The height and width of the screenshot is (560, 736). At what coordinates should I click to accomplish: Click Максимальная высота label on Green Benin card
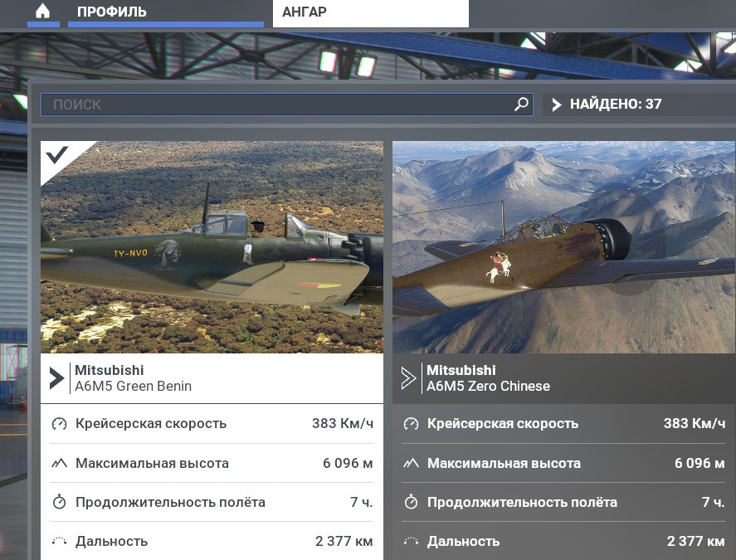pyautogui.click(x=152, y=463)
